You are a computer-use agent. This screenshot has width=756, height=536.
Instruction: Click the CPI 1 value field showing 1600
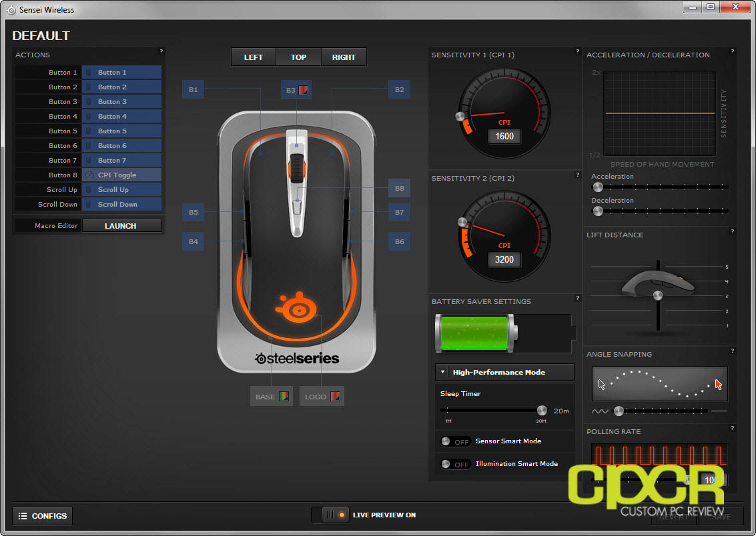tap(504, 136)
